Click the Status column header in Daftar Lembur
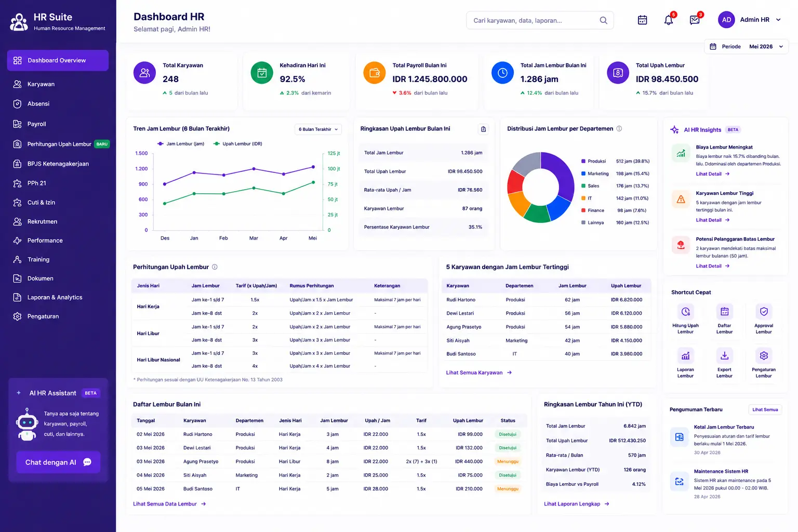This screenshot has height=532, width=798. click(x=508, y=421)
